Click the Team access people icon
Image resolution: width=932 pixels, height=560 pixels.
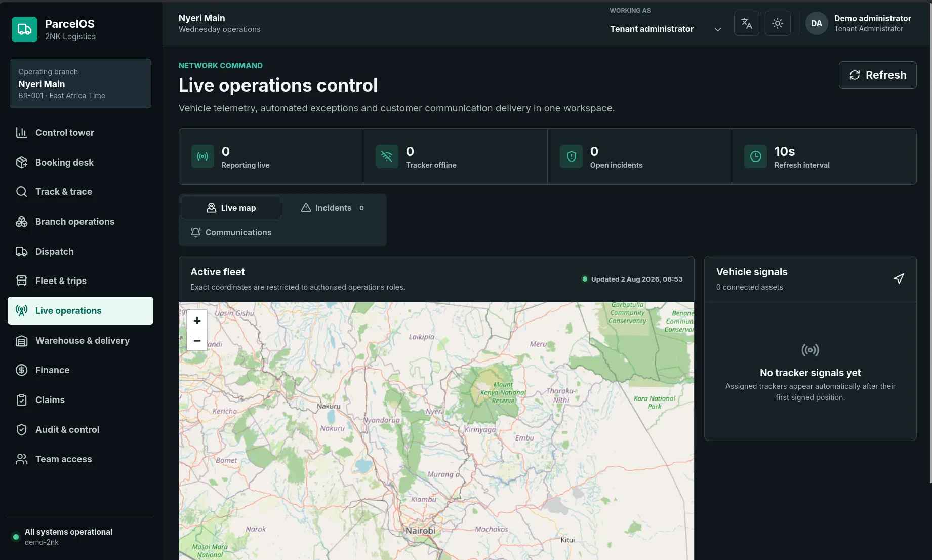(x=21, y=459)
